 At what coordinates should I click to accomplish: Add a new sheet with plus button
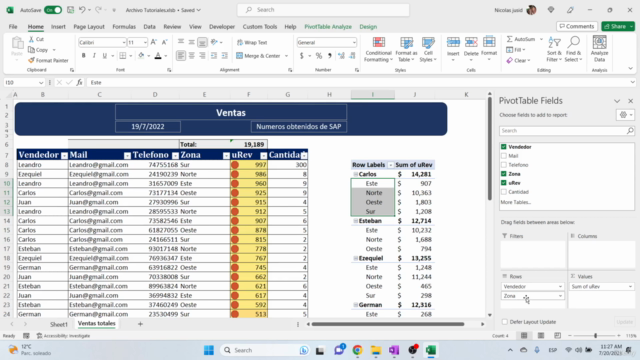140,324
